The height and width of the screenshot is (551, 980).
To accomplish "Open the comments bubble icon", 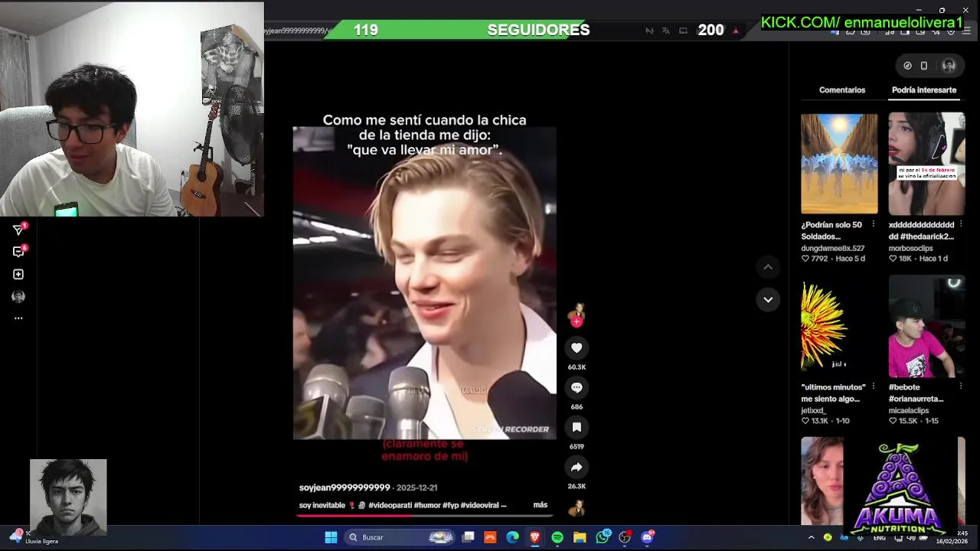I will point(577,388).
